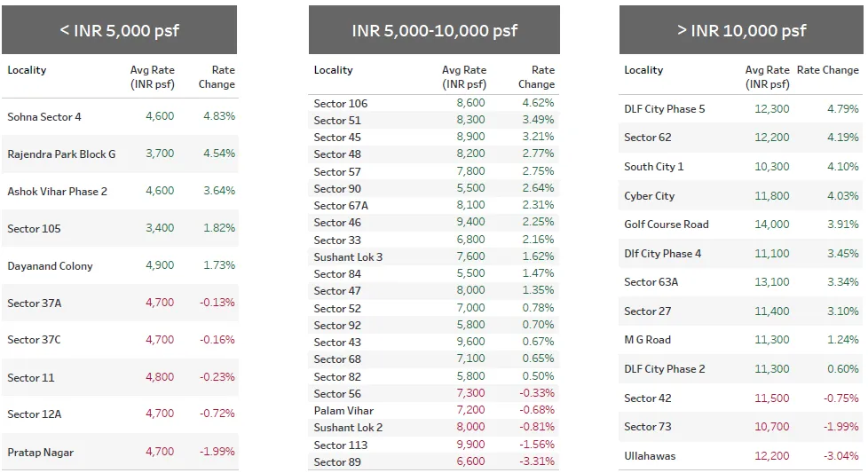Click the 4.83% rate change value
Viewport: 868px width, 473px height.
tap(218, 116)
